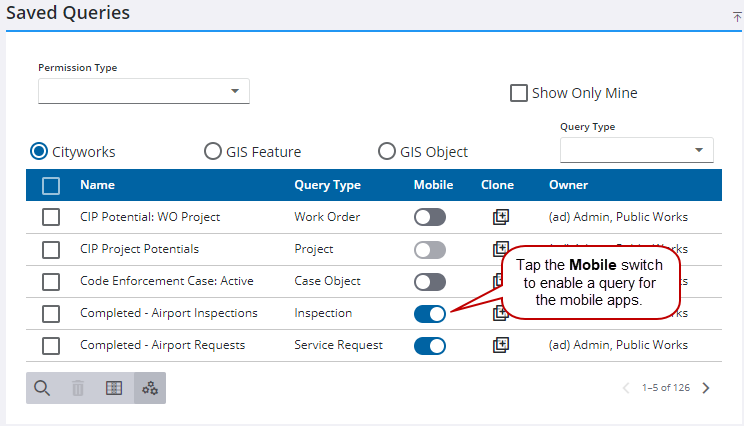Click the Case Object query type cell
Viewport: 744px width, 426px height.
tap(327, 281)
